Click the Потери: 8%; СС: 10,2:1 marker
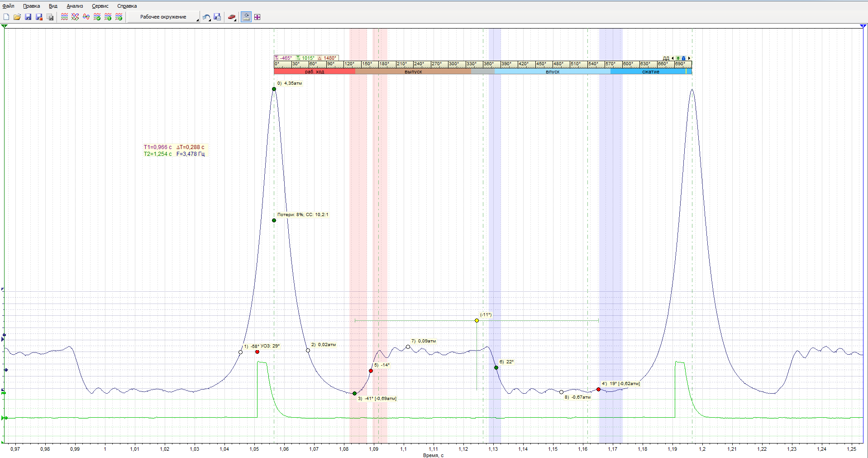 point(274,220)
